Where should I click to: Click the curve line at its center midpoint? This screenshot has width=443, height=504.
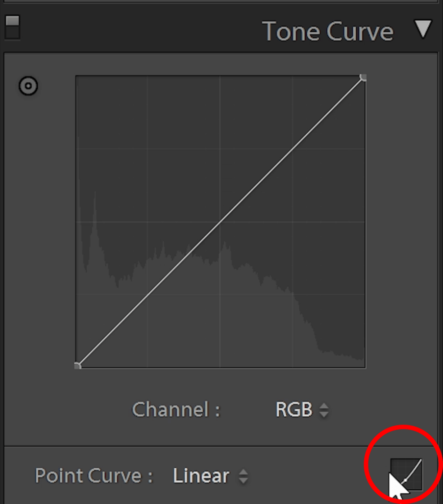(x=220, y=222)
